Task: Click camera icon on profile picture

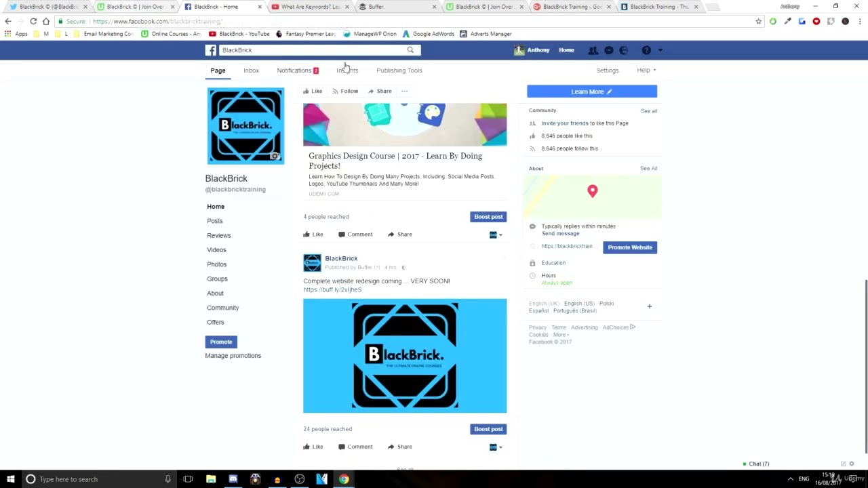Action: [x=275, y=157]
